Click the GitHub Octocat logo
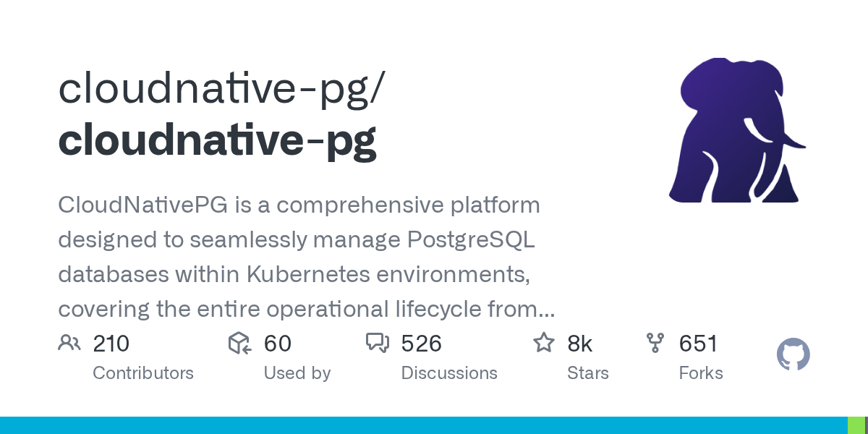This screenshot has width=868, height=434. click(x=793, y=355)
